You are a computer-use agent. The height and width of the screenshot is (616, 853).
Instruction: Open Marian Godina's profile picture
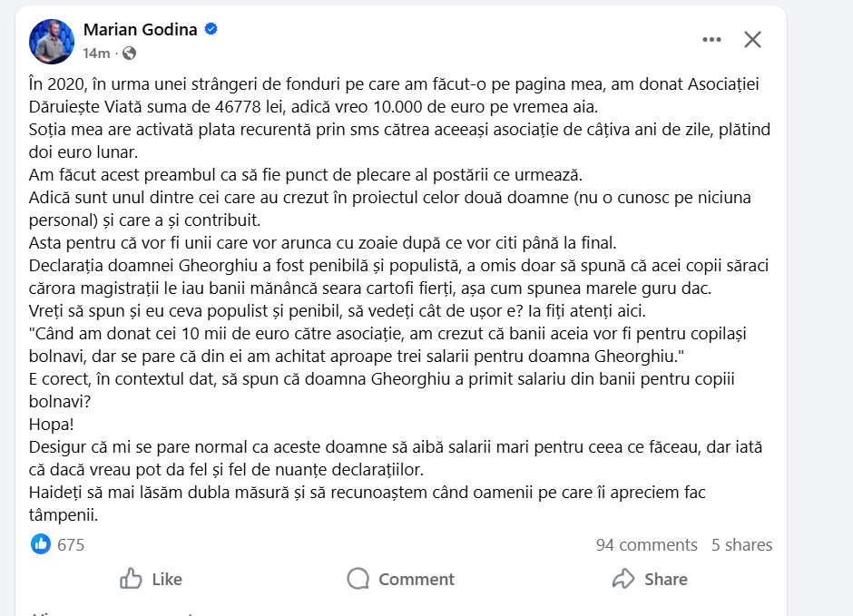coord(52,41)
